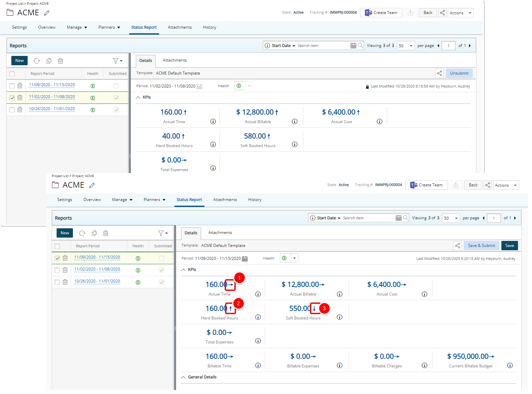Refresh the reports list in the front window
The image size is (532, 394).
(82, 233)
